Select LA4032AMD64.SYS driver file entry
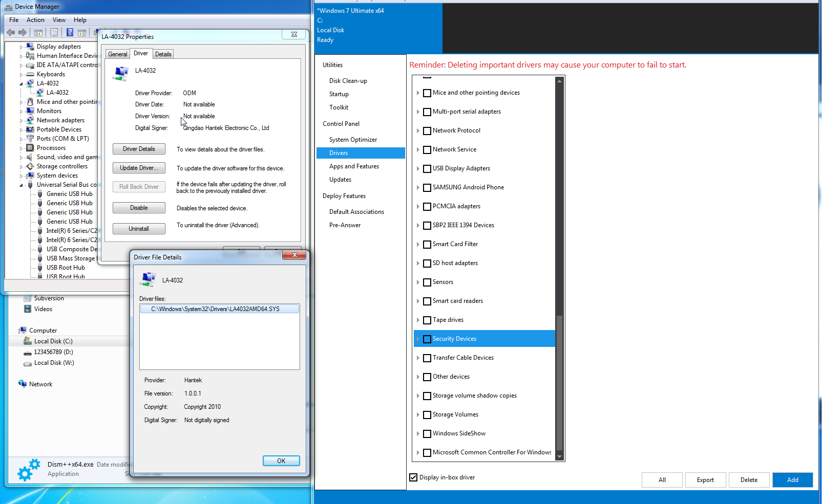This screenshot has height=504, width=822. tap(220, 309)
